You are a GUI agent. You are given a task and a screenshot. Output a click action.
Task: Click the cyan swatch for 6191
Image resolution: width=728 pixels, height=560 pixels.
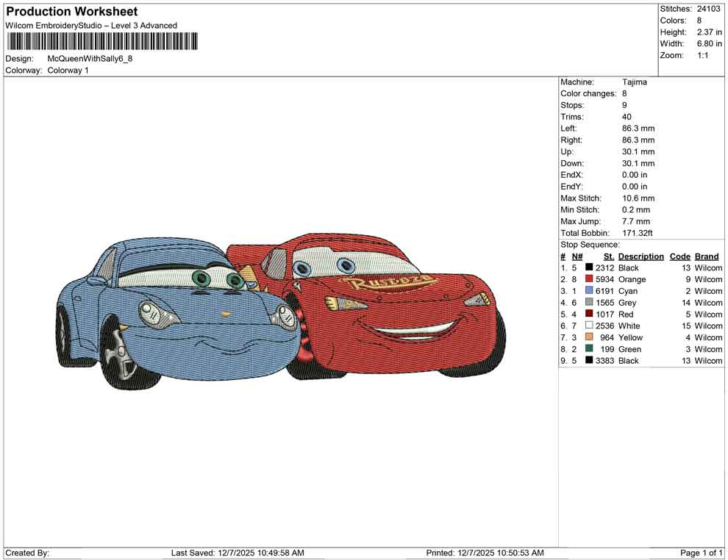(589, 290)
